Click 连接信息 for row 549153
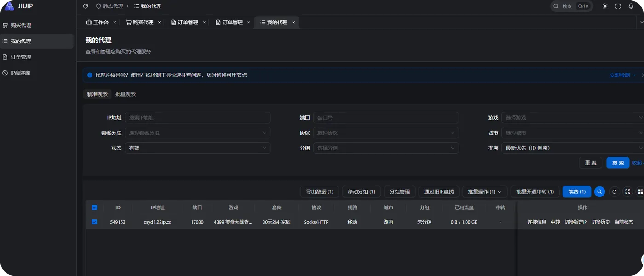Screen dimensions: 644x276 [x=537, y=222]
